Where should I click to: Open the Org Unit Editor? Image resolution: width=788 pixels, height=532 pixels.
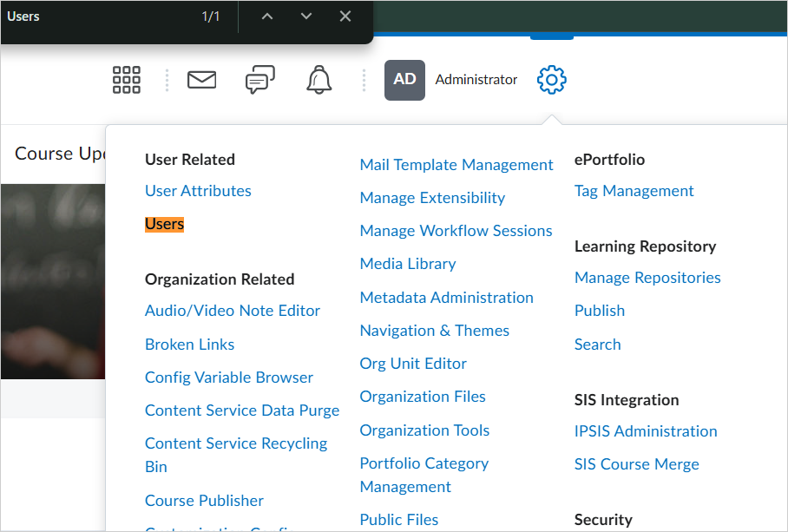click(x=413, y=363)
